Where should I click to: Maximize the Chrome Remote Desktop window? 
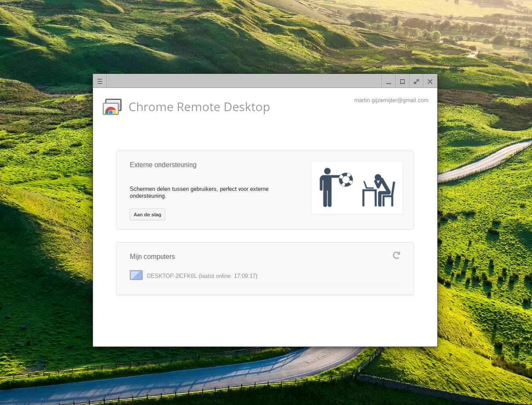pyautogui.click(x=402, y=81)
